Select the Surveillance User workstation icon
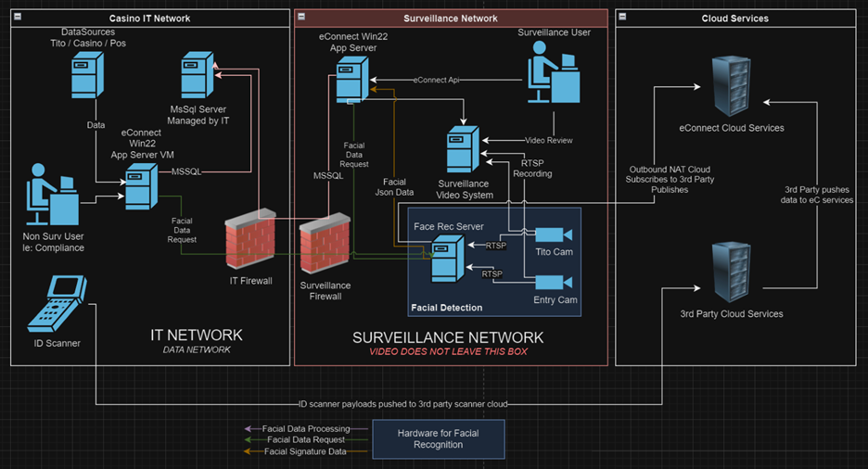 click(x=554, y=72)
